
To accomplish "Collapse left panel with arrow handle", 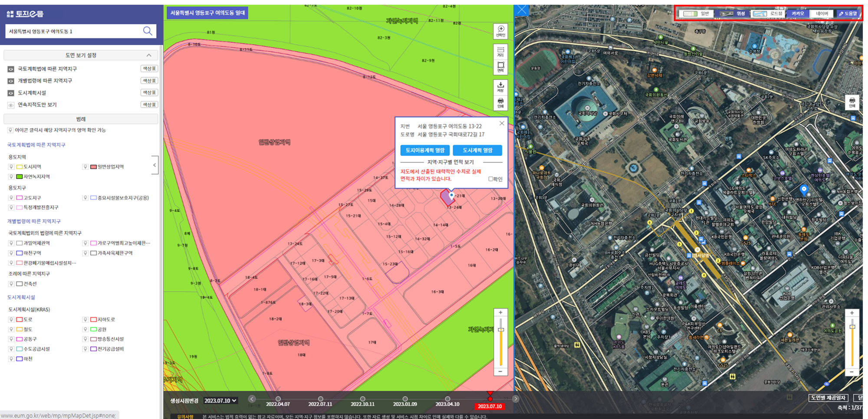I will click(155, 165).
